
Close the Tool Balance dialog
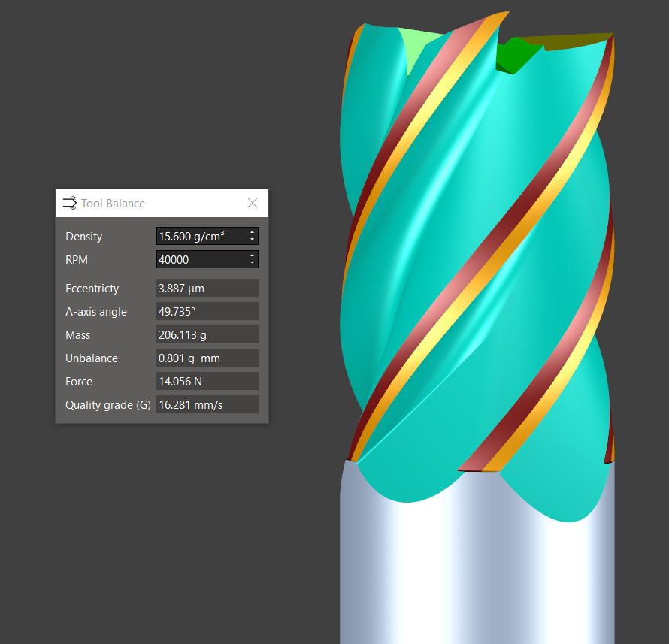pyautogui.click(x=253, y=203)
